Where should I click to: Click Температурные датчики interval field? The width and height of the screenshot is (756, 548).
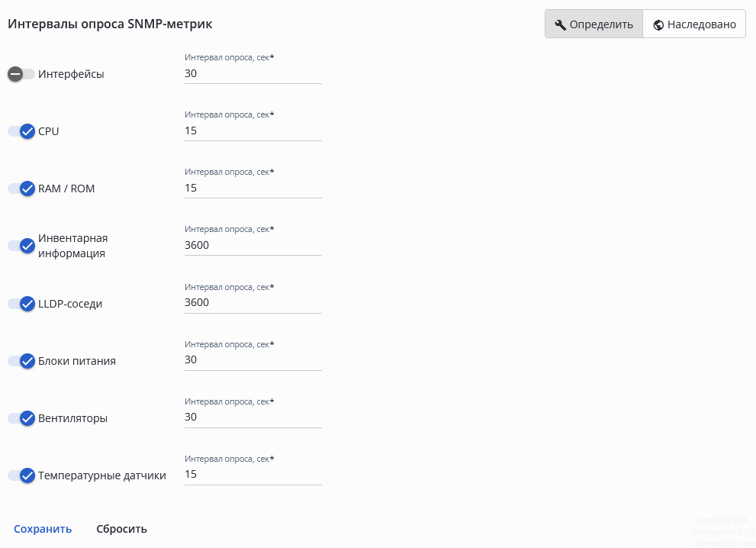(x=253, y=475)
